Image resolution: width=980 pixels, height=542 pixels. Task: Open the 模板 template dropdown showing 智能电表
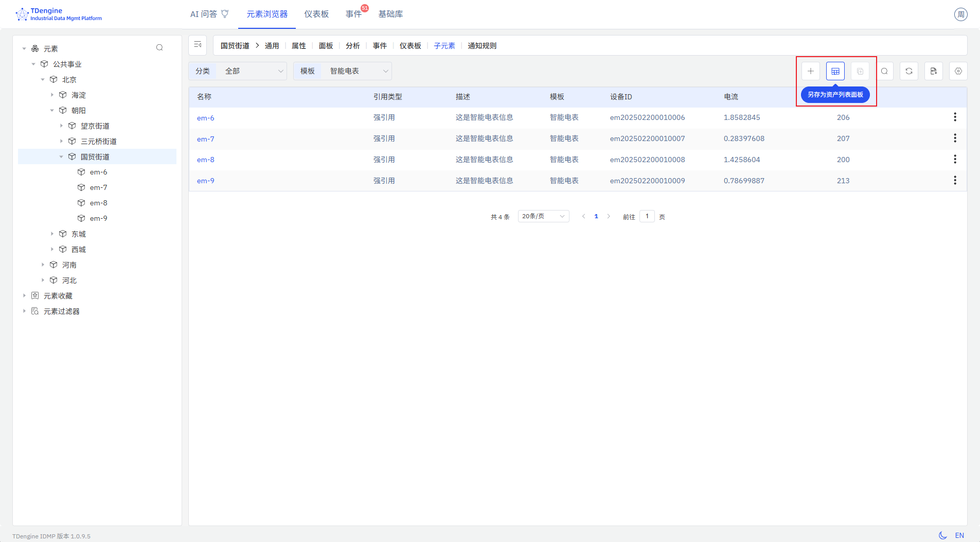point(358,71)
